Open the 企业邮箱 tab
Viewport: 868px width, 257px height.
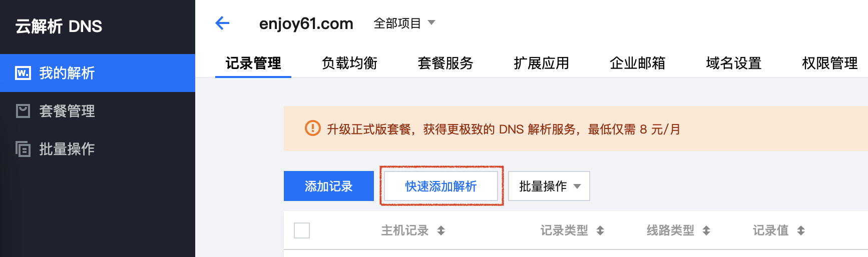(638, 63)
